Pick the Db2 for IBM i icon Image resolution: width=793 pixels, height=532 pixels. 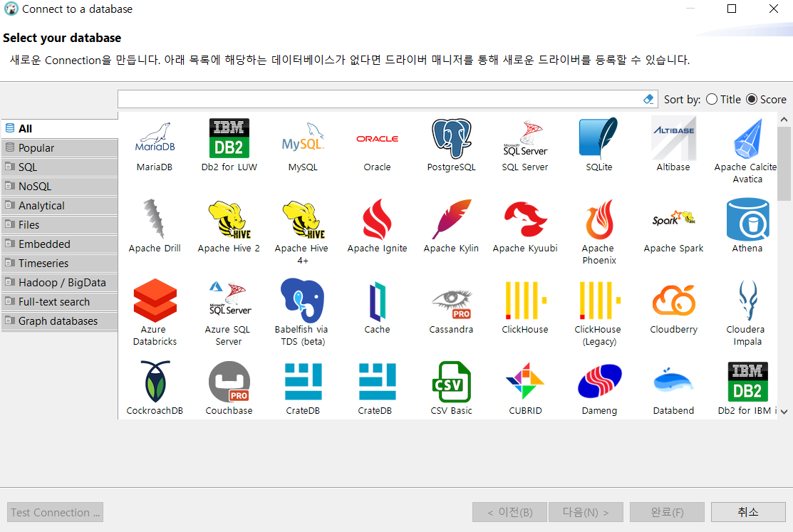pyautogui.click(x=747, y=381)
